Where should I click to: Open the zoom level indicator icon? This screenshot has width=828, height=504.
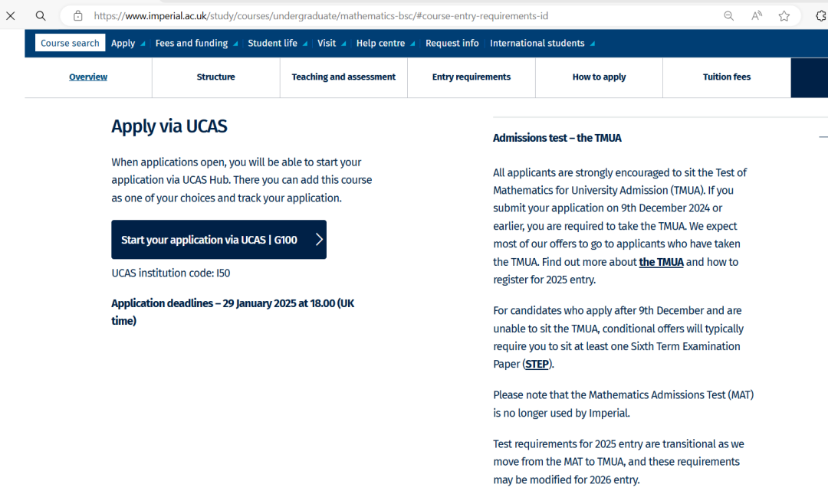(x=728, y=15)
